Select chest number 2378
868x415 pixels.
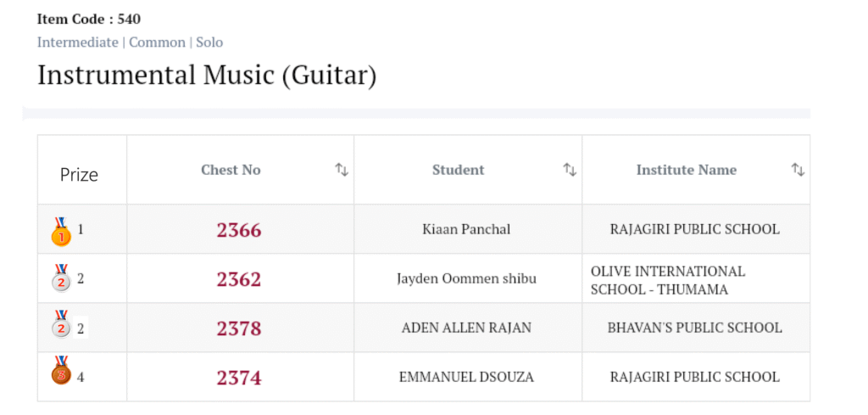click(239, 328)
